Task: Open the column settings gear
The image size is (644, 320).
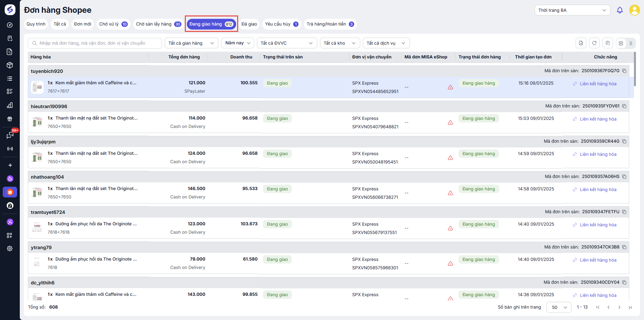Action: [608, 43]
